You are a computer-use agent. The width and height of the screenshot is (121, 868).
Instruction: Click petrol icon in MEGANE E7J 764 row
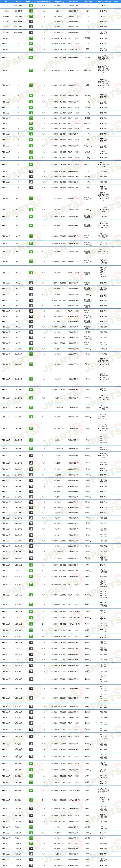31,565
